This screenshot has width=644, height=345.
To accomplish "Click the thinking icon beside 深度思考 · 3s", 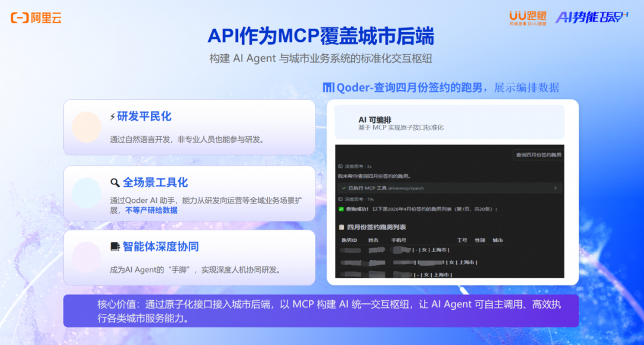I will [340, 167].
